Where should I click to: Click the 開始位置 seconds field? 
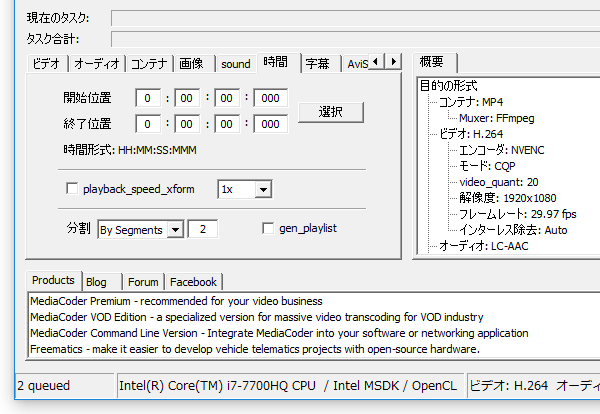(x=227, y=98)
